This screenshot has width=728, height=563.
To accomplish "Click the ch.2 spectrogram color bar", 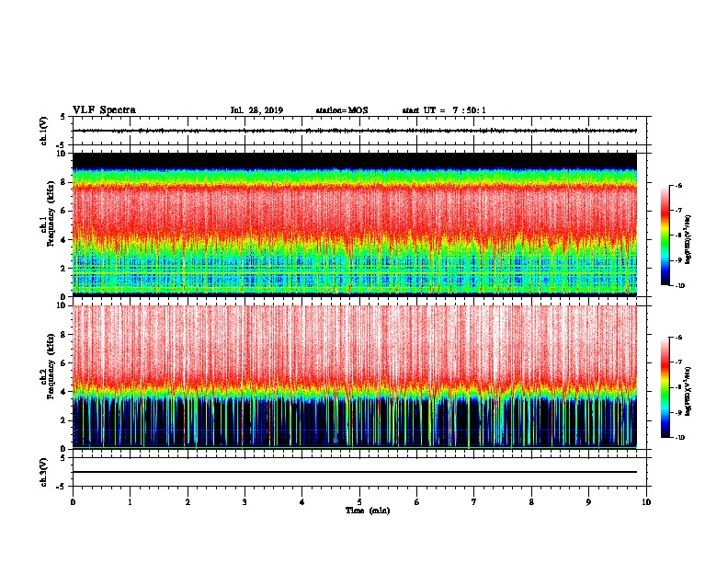I will tap(665, 387).
